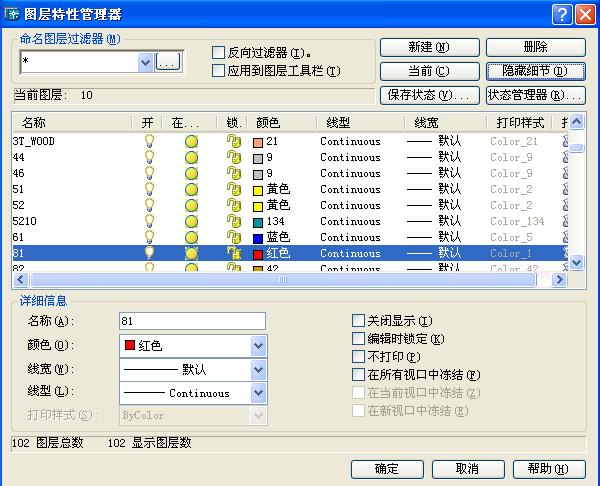Click the layer list horizontal scrollbar thumb
This screenshot has height=486, width=600.
pyautogui.click(x=284, y=280)
